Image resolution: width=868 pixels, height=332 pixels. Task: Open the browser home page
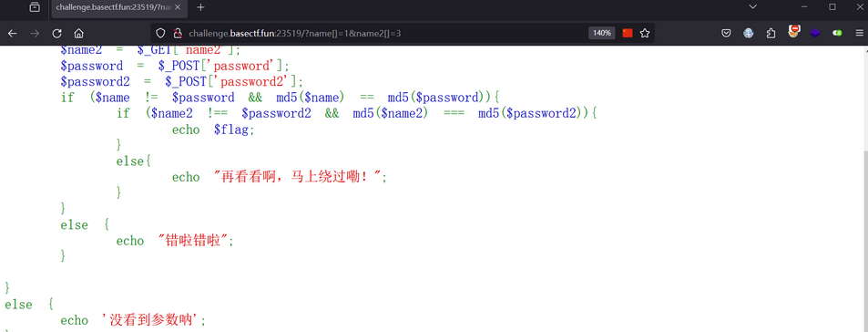click(x=78, y=33)
